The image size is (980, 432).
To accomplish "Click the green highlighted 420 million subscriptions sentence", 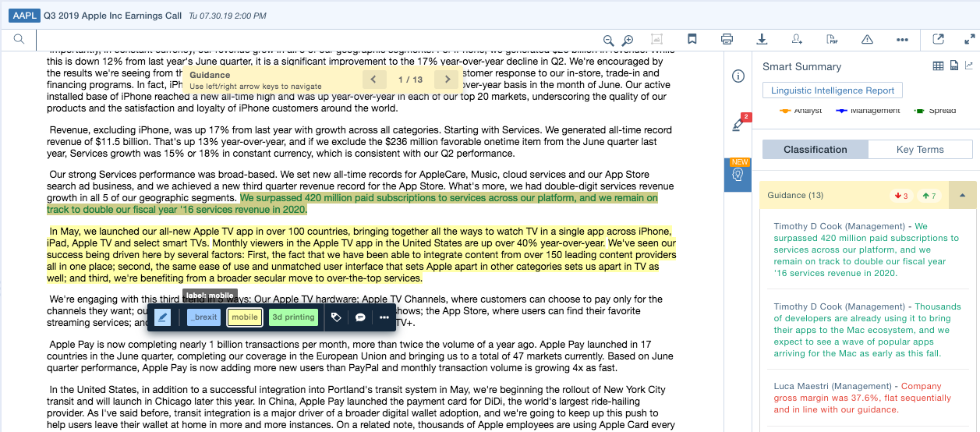I will pos(352,204).
